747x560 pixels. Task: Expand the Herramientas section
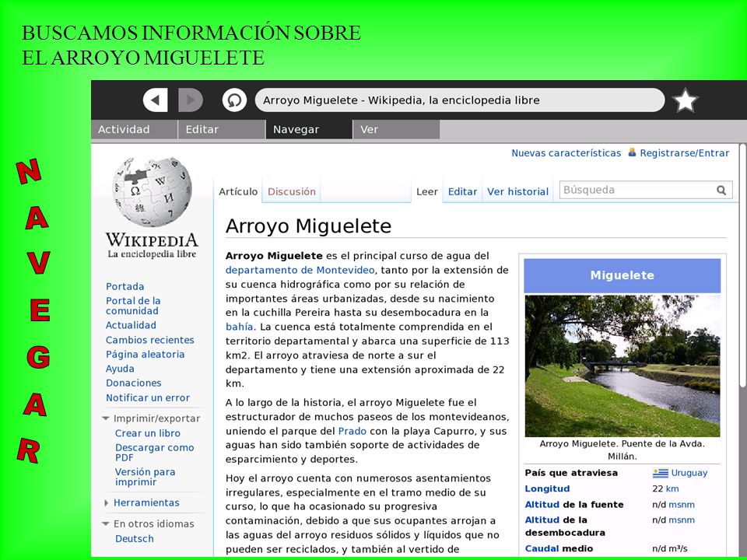pyautogui.click(x=142, y=502)
